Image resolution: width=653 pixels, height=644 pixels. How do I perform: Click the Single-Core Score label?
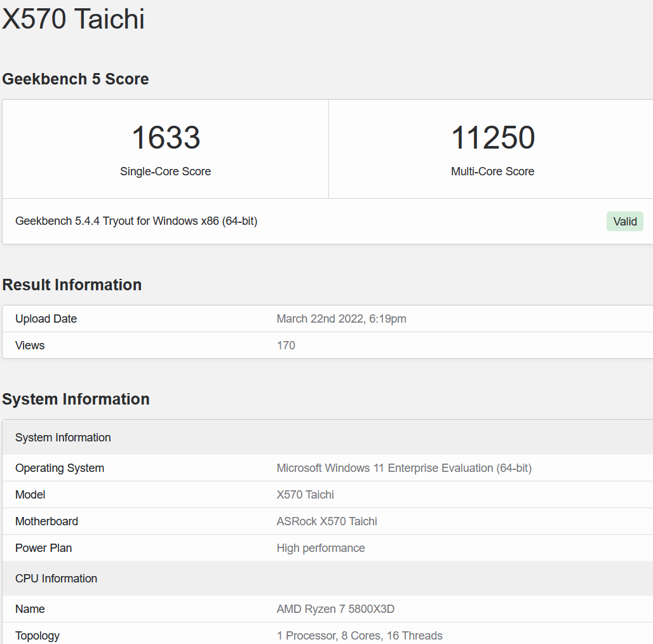click(165, 171)
